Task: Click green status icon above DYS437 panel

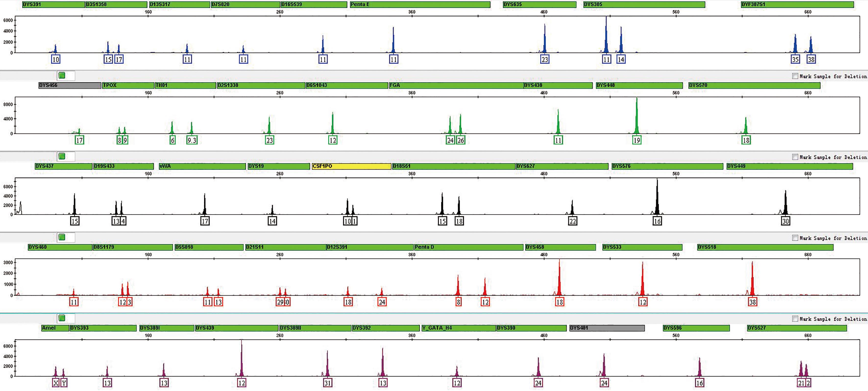Action: pos(62,156)
